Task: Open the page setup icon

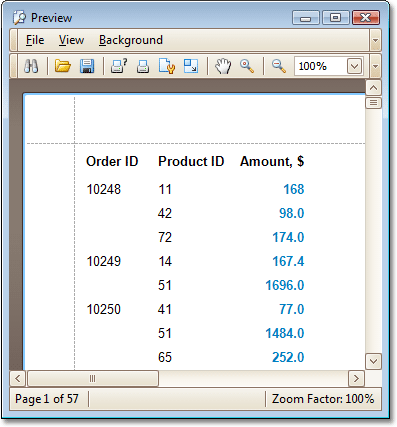Action: pyautogui.click(x=167, y=66)
